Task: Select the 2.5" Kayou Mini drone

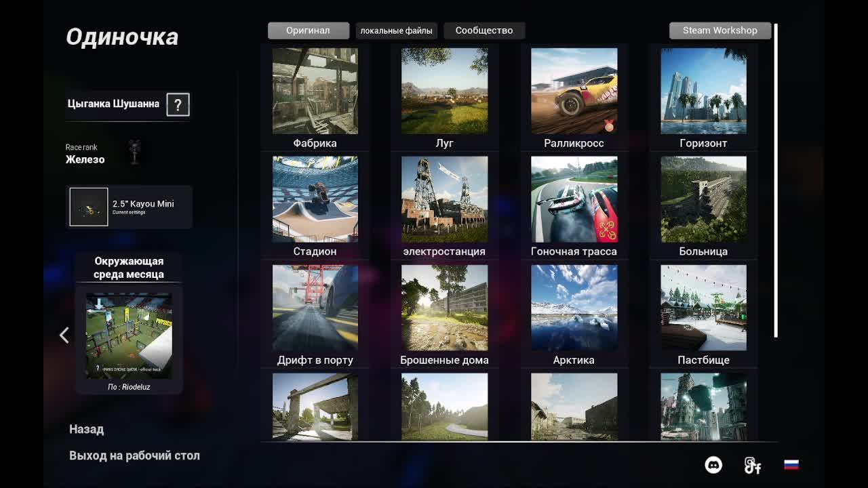Action: pos(129,207)
